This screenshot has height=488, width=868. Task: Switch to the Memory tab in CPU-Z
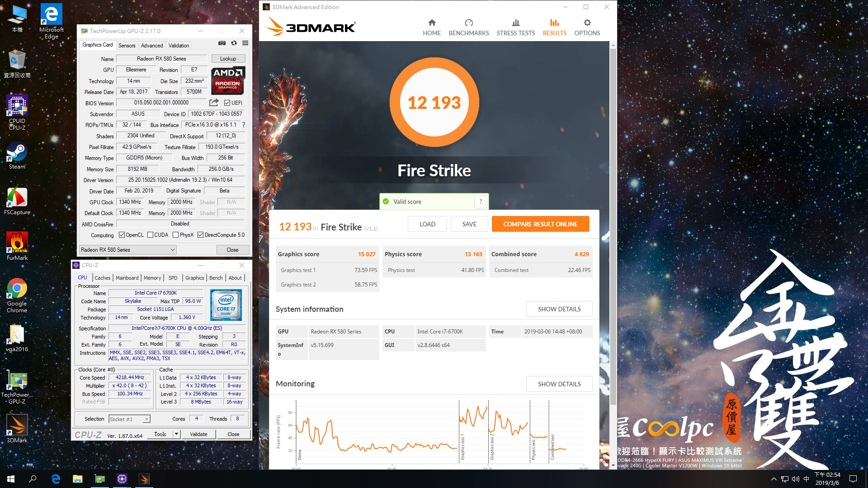point(152,278)
